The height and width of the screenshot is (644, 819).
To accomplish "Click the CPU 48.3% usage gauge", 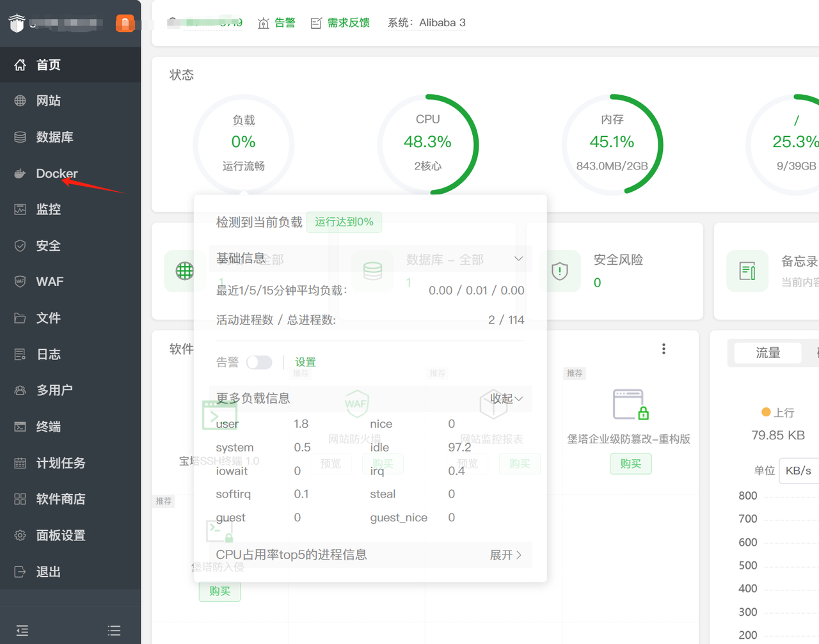I will (428, 144).
